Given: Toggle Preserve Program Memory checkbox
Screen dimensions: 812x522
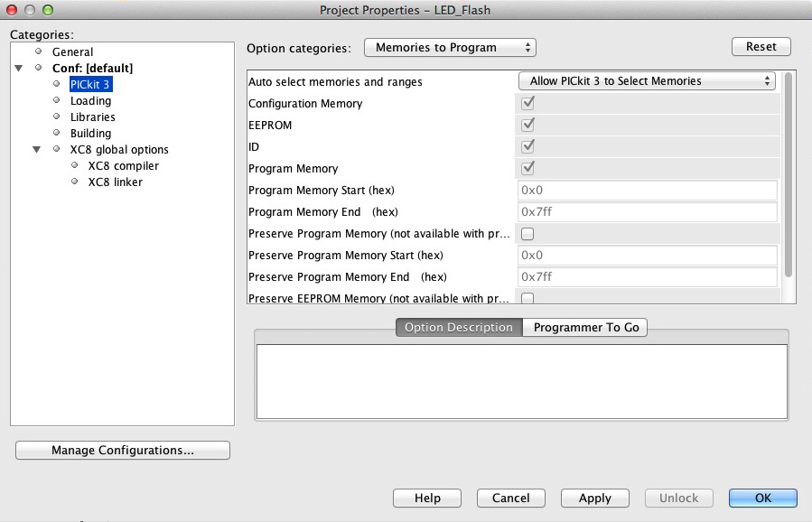Looking at the screenshot, I should 527,234.
